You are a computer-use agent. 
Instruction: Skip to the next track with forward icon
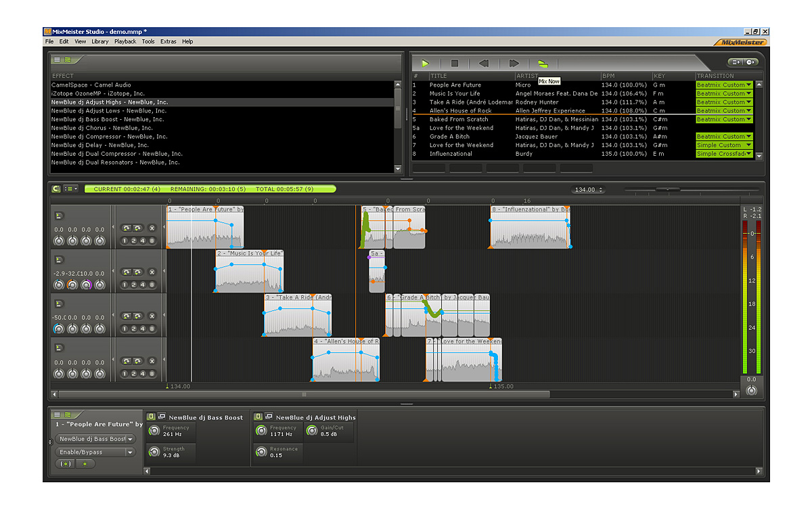514,63
